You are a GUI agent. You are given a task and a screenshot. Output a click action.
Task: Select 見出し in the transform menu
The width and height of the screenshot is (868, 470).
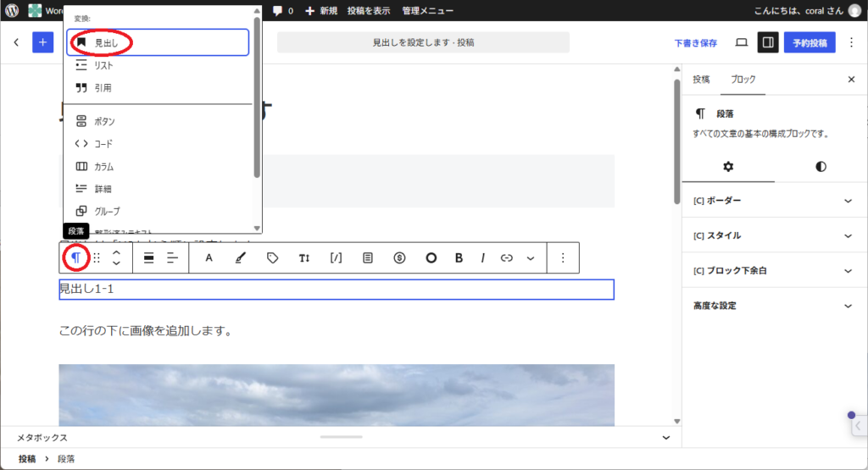(x=158, y=42)
